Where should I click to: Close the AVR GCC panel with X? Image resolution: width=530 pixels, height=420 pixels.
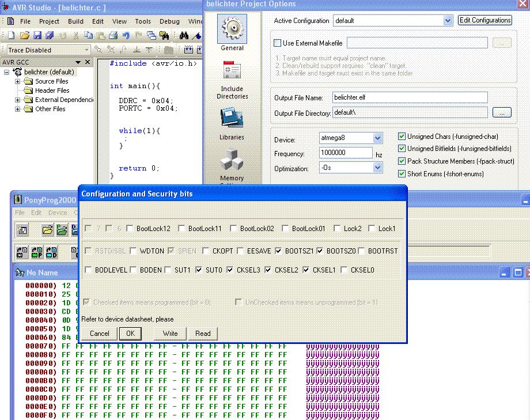pyautogui.click(x=88, y=62)
